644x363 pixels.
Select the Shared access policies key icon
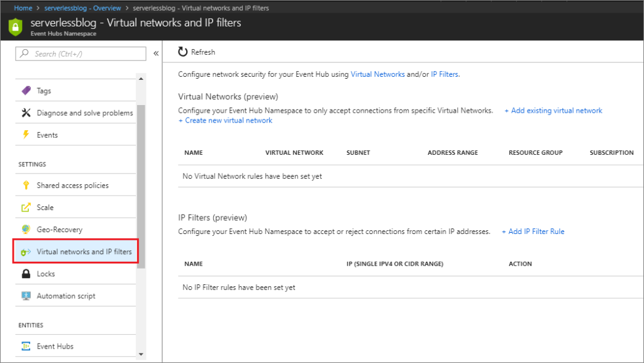[x=26, y=185]
